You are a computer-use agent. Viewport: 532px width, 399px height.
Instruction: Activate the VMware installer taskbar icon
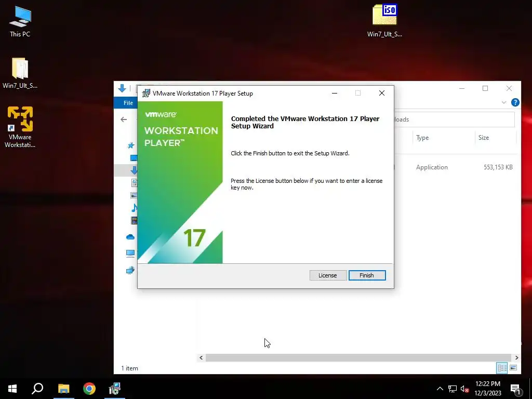(115, 389)
